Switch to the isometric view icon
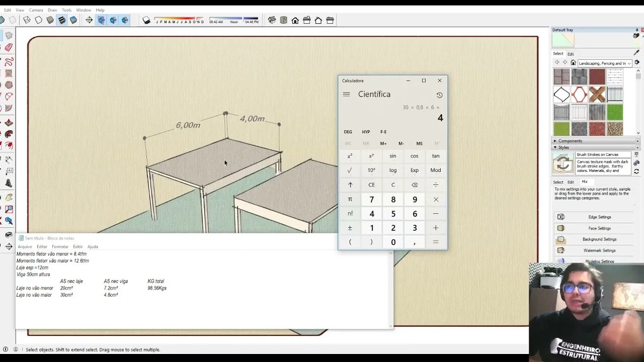Viewport: 644px width, 362px height. [272, 20]
